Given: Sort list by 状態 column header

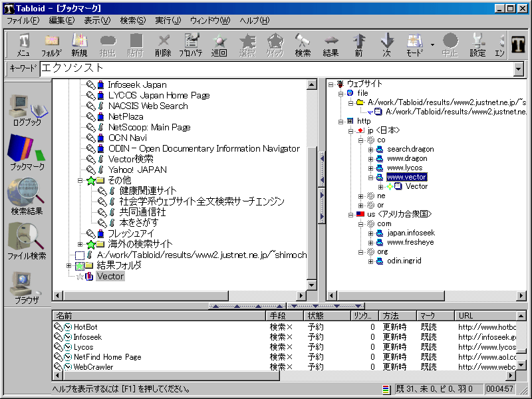Looking at the screenshot, I should [x=327, y=316].
